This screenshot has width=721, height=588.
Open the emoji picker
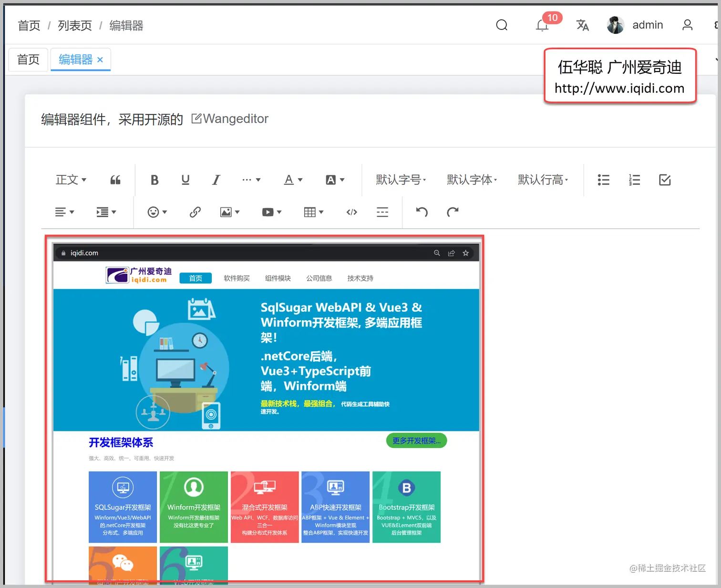coord(157,212)
